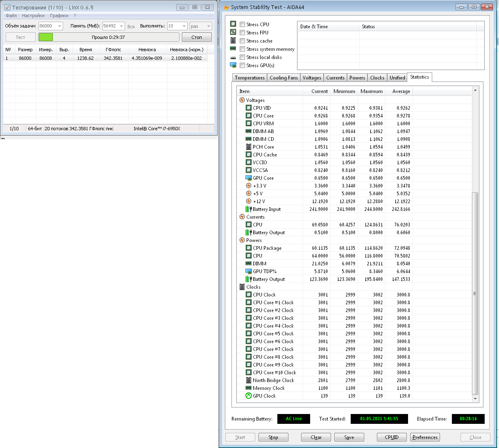The height and width of the screenshot is (448, 499).
Task: Enable the Stress CPU checkbox
Action: (243, 24)
